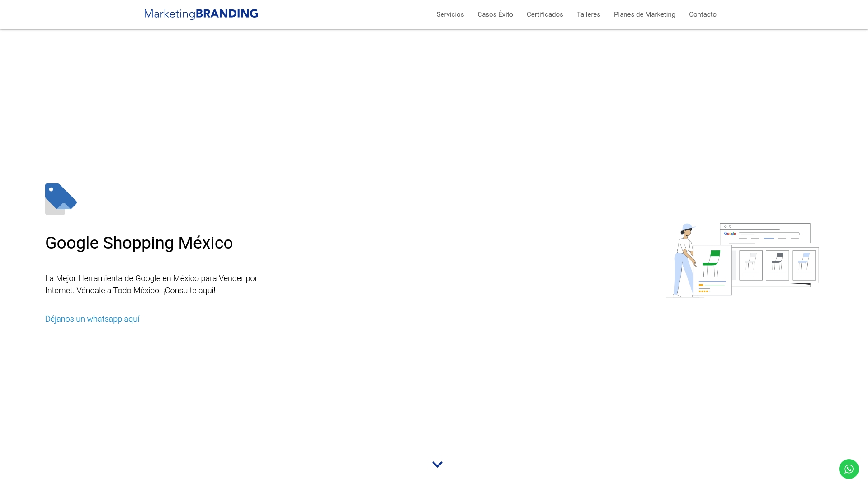Click the orange price tag on the product card
This screenshot has width=868, height=488.
(x=701, y=285)
